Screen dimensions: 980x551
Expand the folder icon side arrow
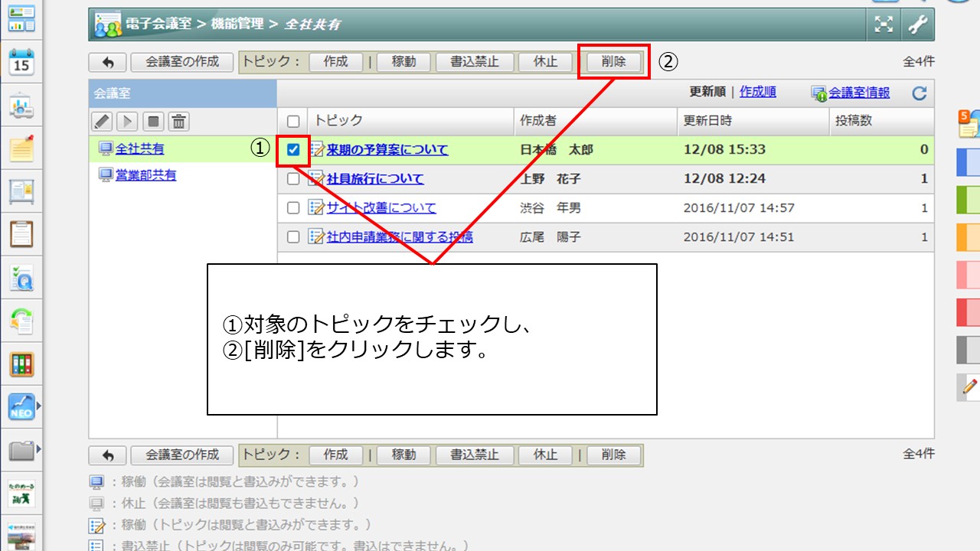[x=38, y=448]
